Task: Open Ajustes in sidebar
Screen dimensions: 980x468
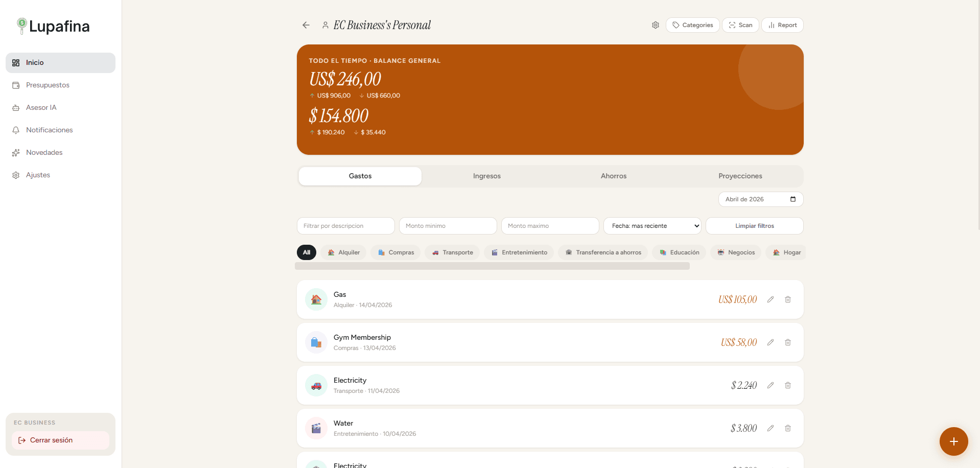Action: [x=60, y=175]
